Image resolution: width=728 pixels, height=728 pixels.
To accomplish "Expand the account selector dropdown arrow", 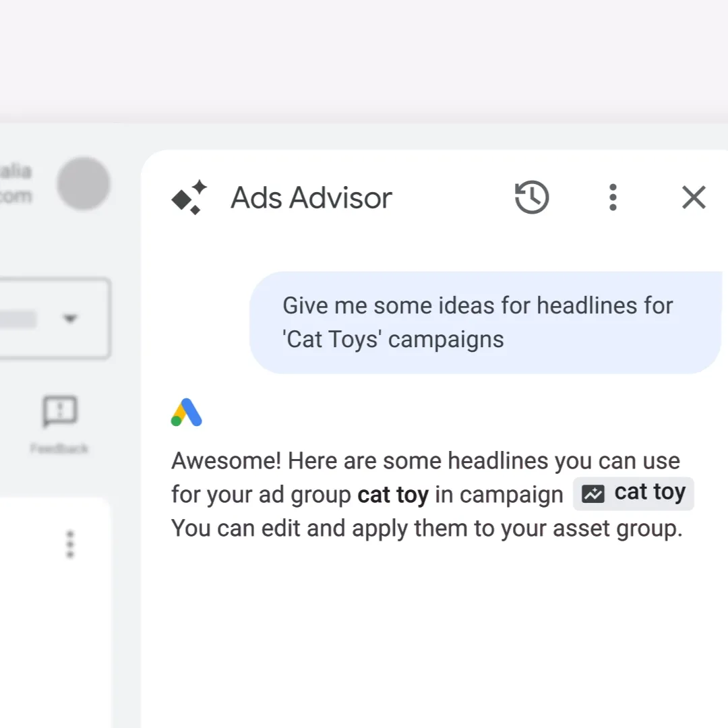I will tap(71, 319).
